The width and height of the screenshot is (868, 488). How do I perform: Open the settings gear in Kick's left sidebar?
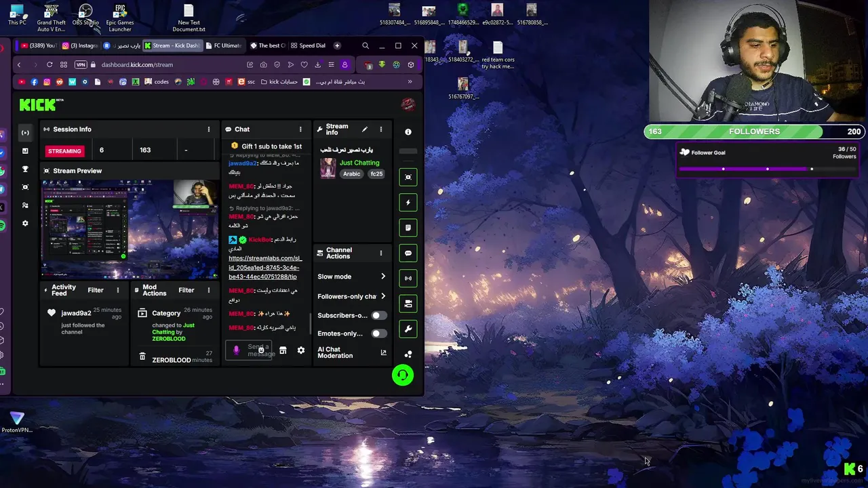click(25, 224)
